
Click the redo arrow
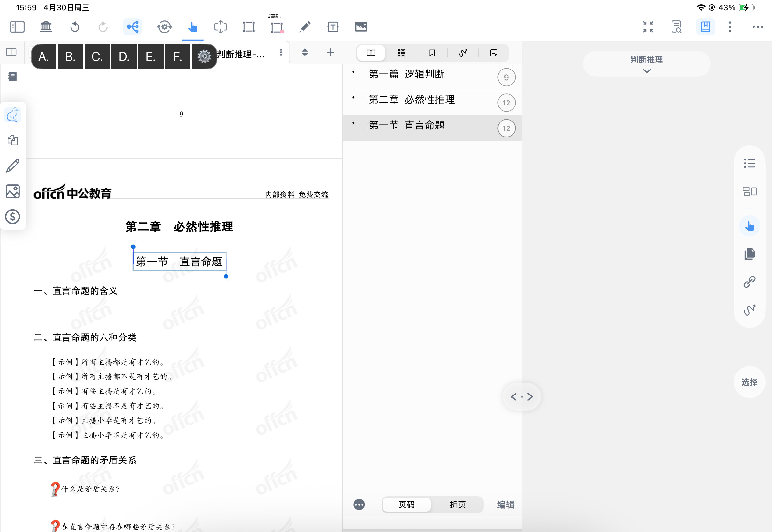103,27
